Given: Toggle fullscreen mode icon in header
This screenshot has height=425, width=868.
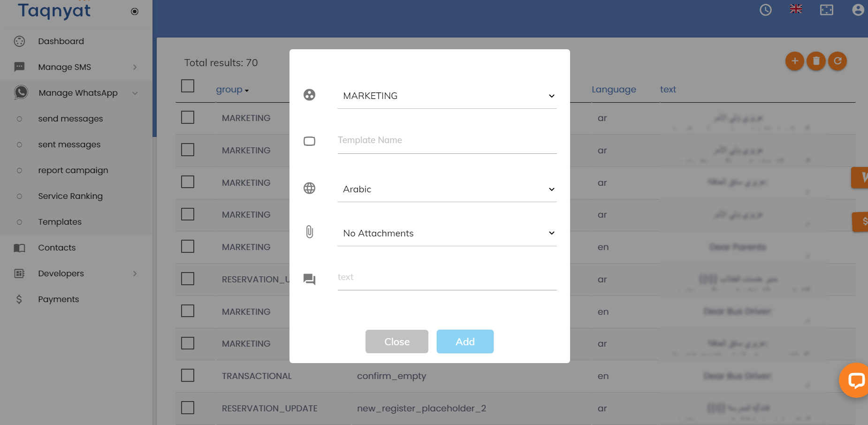Looking at the screenshot, I should [x=827, y=10].
